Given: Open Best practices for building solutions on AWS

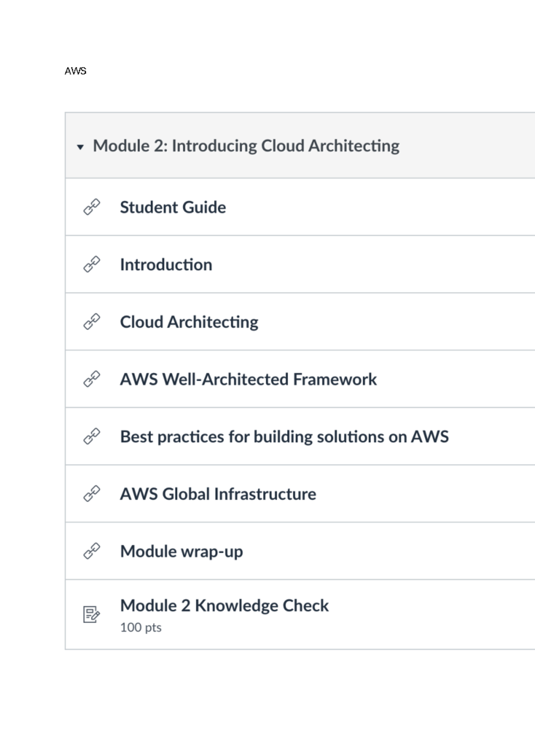Looking at the screenshot, I should [284, 437].
